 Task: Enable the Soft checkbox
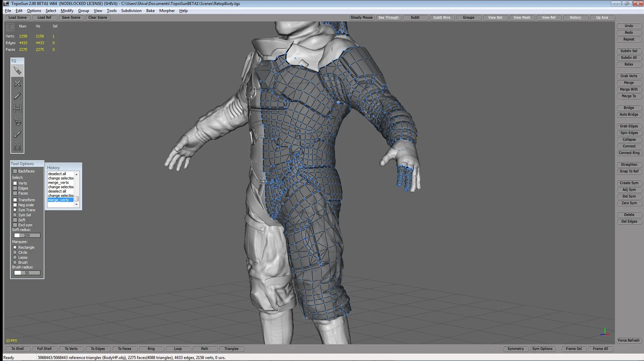pyautogui.click(x=15, y=220)
